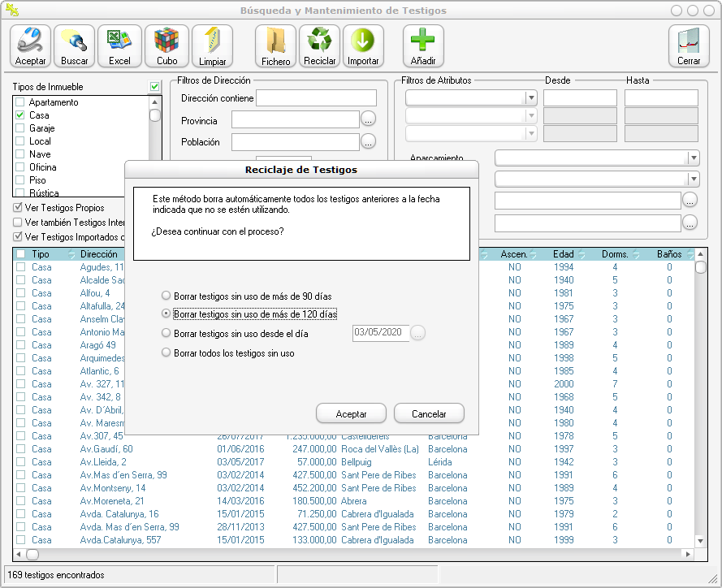Image resolution: width=722 pixels, height=588 pixels.
Task: Select 'Borrar testigos sin uso de más de 90 días'
Action: click(166, 296)
